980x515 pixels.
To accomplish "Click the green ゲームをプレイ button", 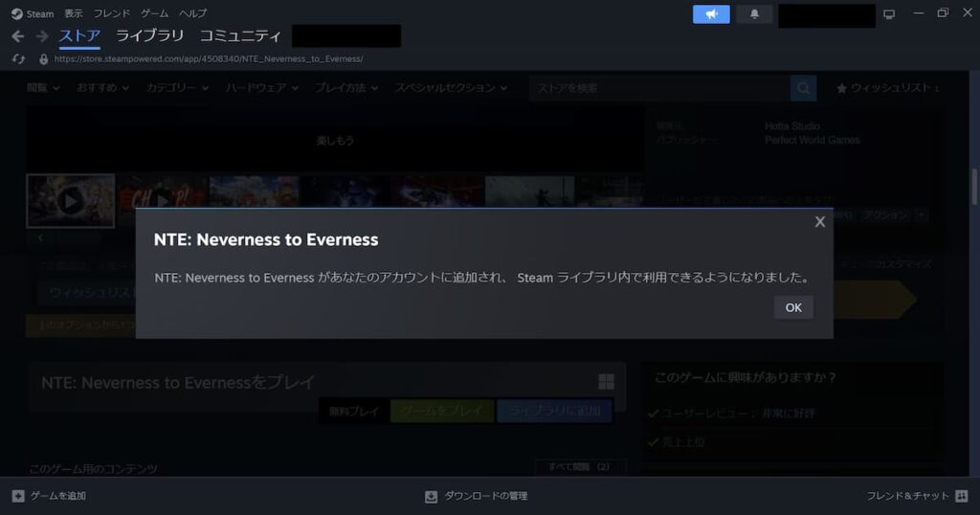I will (442, 411).
